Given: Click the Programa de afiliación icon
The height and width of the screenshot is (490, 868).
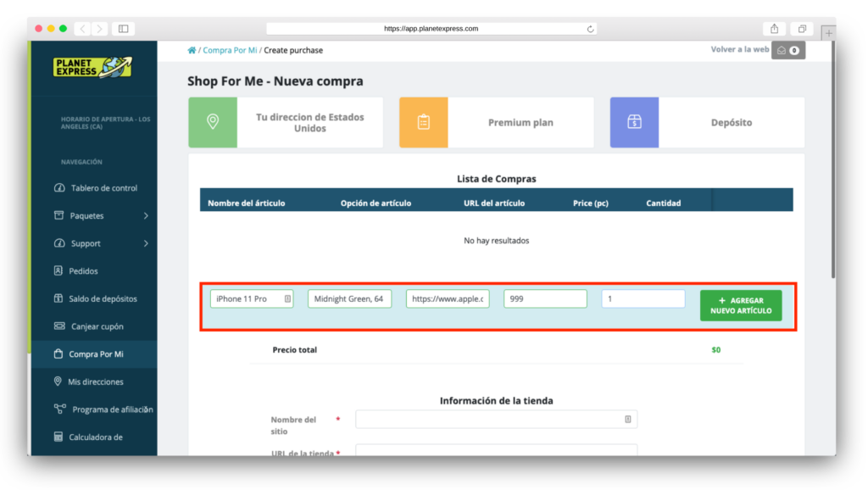Looking at the screenshot, I should pos(60,409).
